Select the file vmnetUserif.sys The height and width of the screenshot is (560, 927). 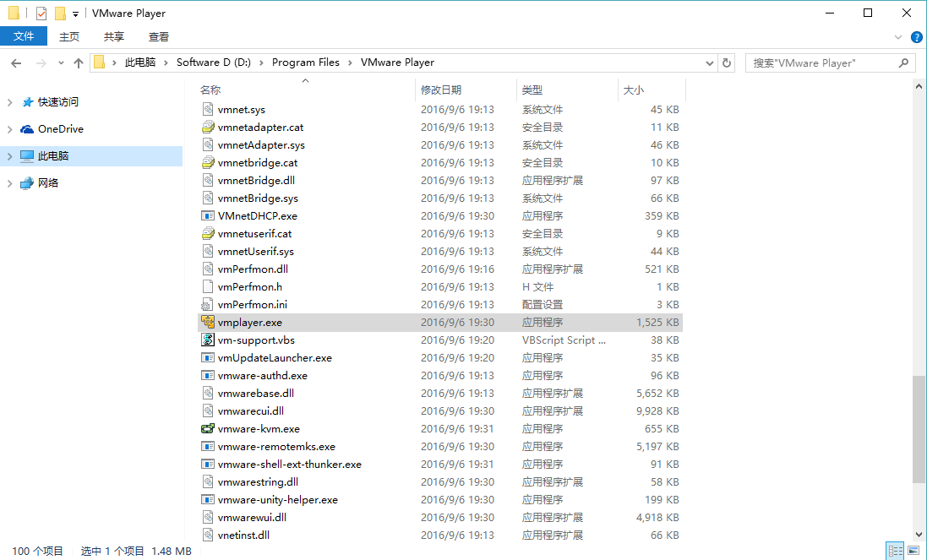point(440,251)
